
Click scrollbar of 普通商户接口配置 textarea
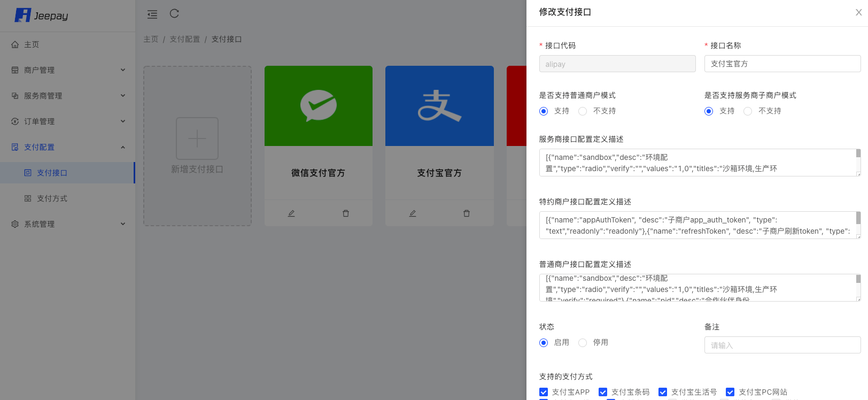tap(858, 279)
